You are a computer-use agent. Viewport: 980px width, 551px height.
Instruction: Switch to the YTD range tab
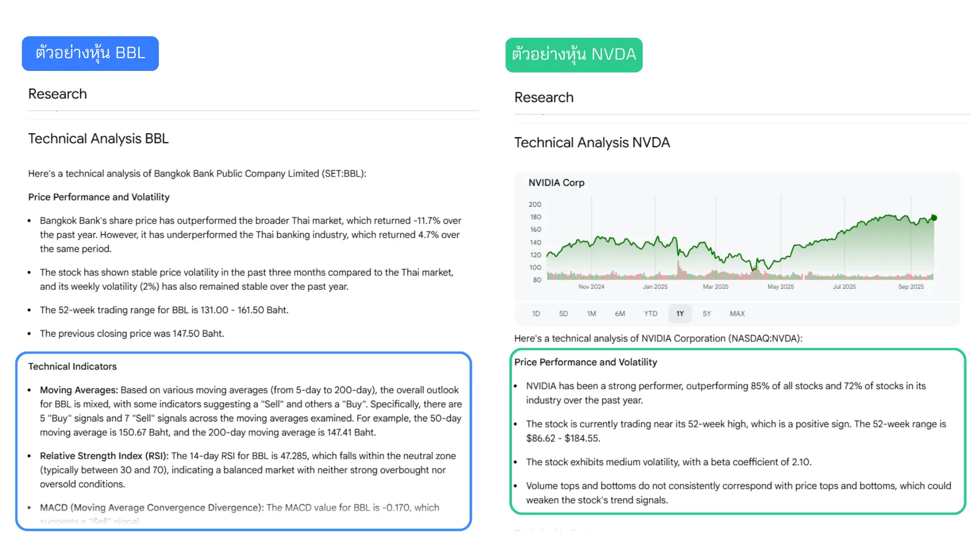(x=651, y=314)
